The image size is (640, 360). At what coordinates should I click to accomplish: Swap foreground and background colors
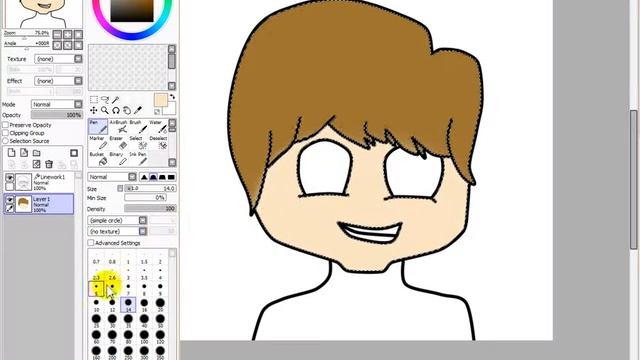172,97
